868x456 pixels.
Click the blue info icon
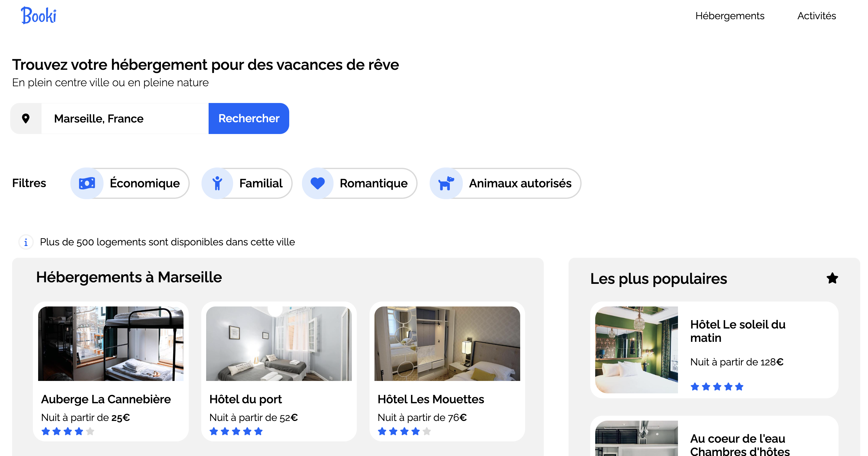point(26,242)
